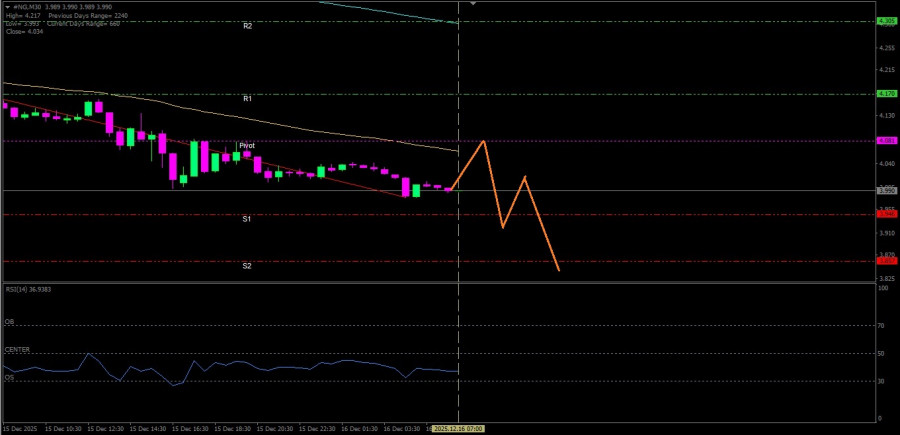The image size is (900, 435).
Task: Select the red 3.946 S1 price tag
Action: (885, 214)
